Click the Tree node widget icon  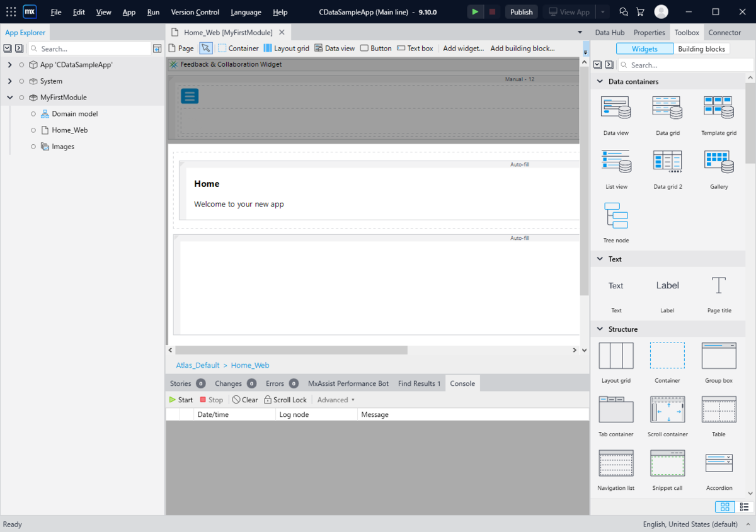pos(616,215)
